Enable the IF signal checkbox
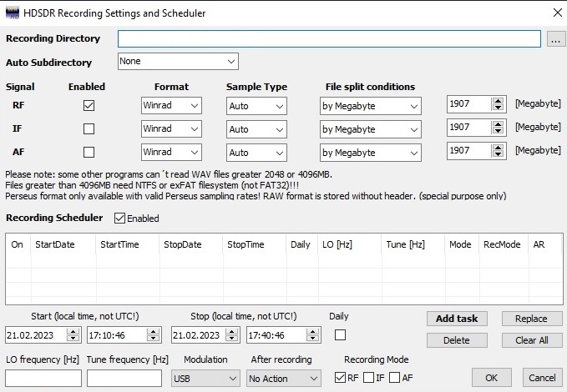Viewport: 567px width, 392px height. coord(89,128)
